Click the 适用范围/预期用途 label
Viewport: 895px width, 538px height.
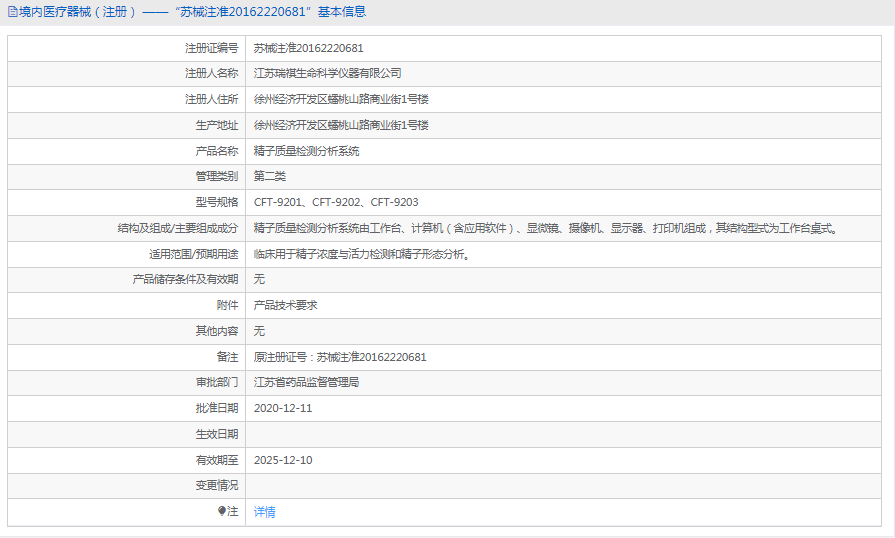point(193,254)
